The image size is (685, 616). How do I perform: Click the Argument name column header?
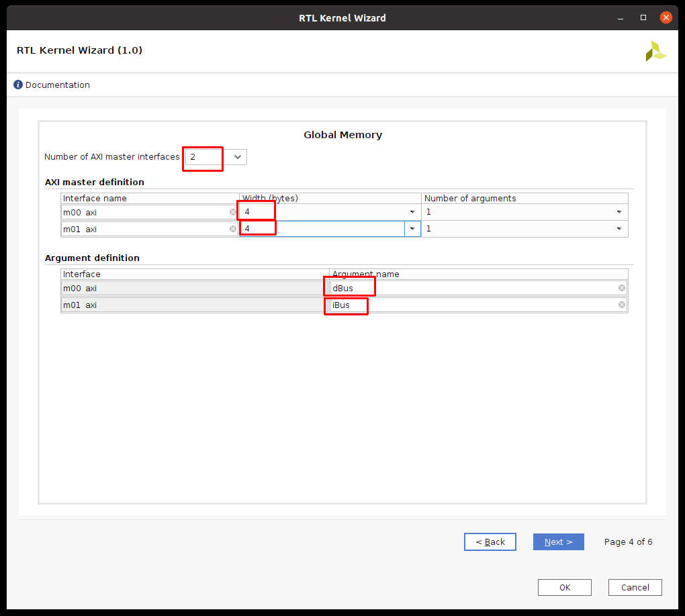coord(479,274)
